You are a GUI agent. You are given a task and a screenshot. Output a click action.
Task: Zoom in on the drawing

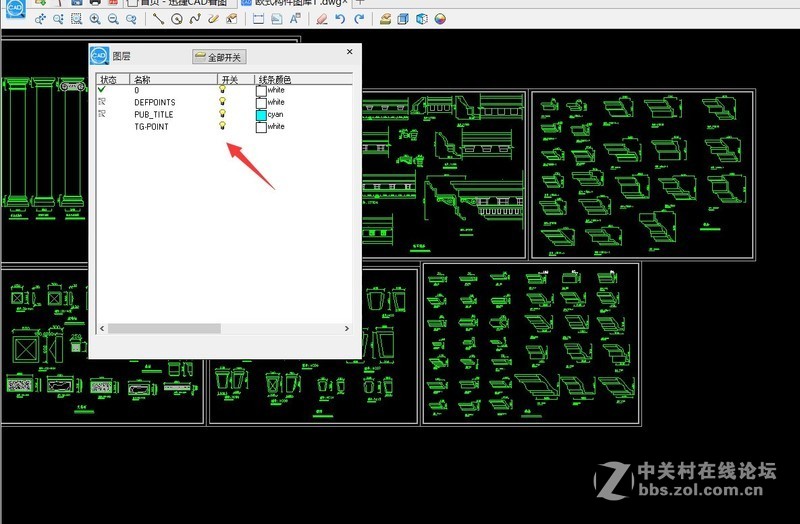tap(95, 19)
